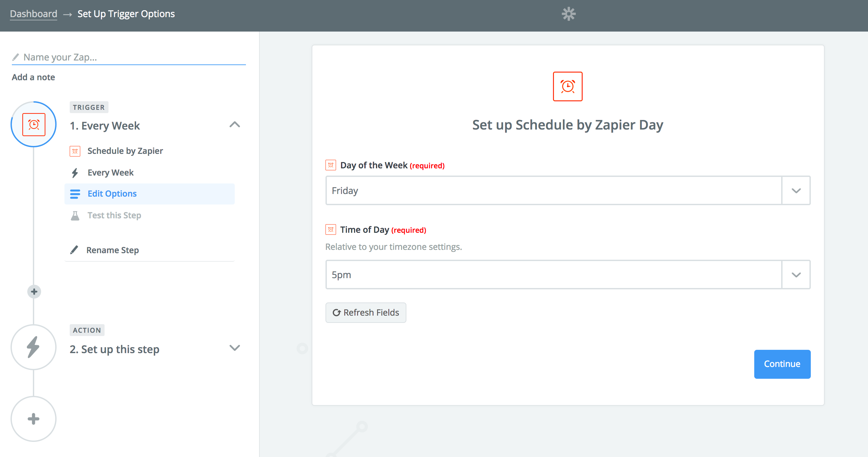Click the lines icon beside Edit Options
The width and height of the screenshot is (868, 457).
pos(75,194)
